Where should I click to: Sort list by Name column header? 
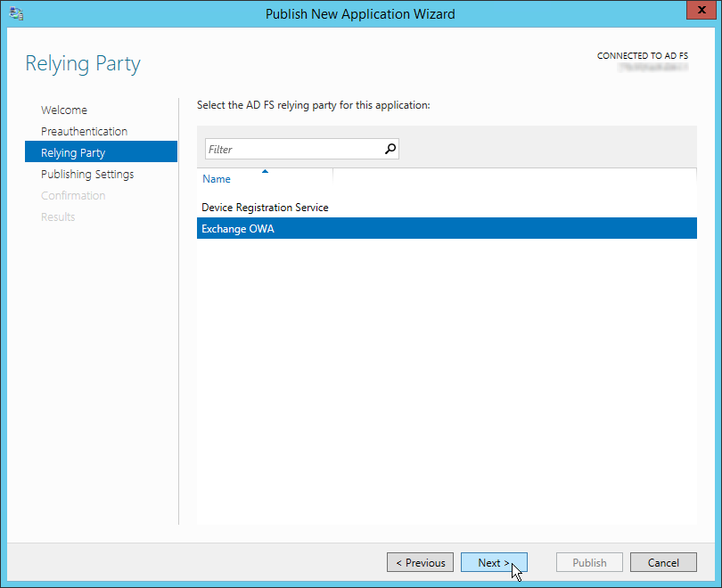click(x=217, y=179)
